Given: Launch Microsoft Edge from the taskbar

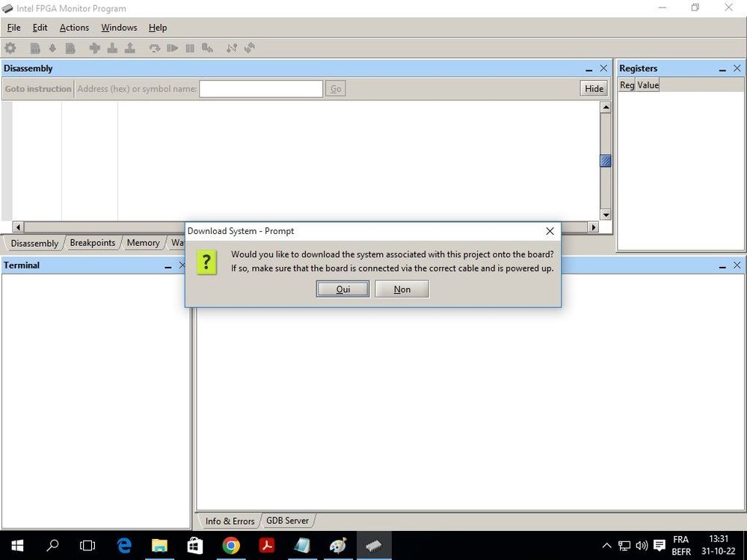Looking at the screenshot, I should pyautogui.click(x=124, y=545).
